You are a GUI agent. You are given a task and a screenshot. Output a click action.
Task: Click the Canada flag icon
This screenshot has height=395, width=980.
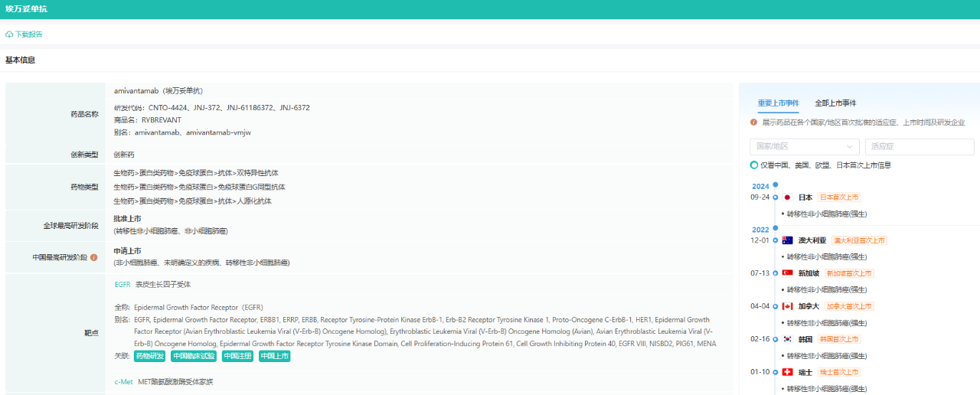pyautogui.click(x=787, y=306)
